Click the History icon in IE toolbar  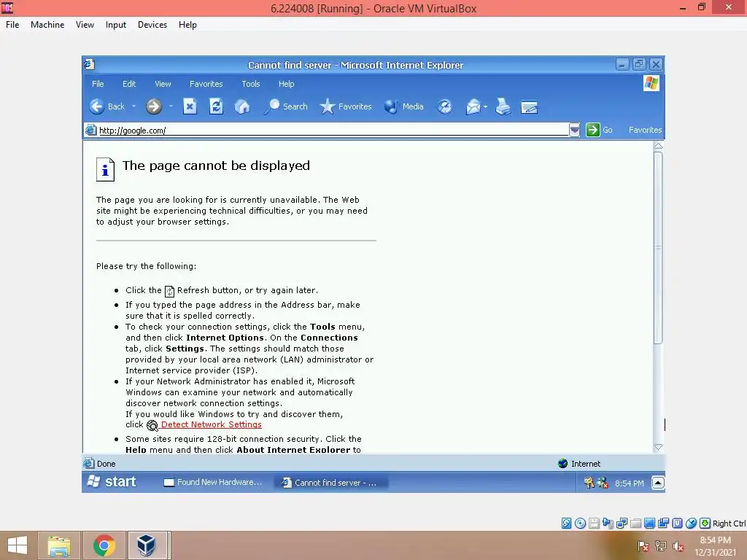(x=445, y=106)
